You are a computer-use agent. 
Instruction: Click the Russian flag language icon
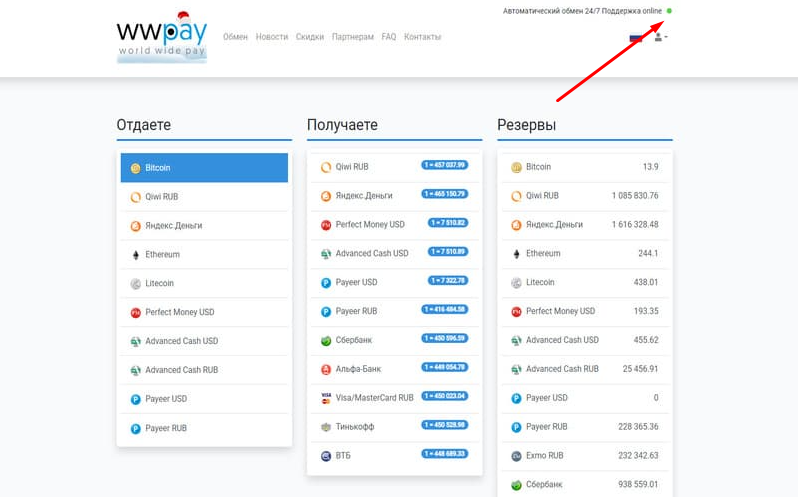click(636, 37)
